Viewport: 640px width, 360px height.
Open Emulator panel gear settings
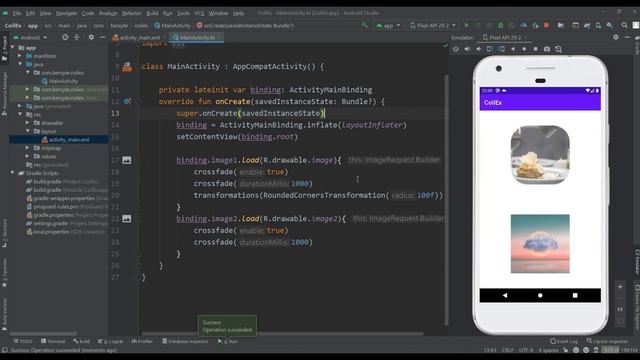click(x=616, y=37)
